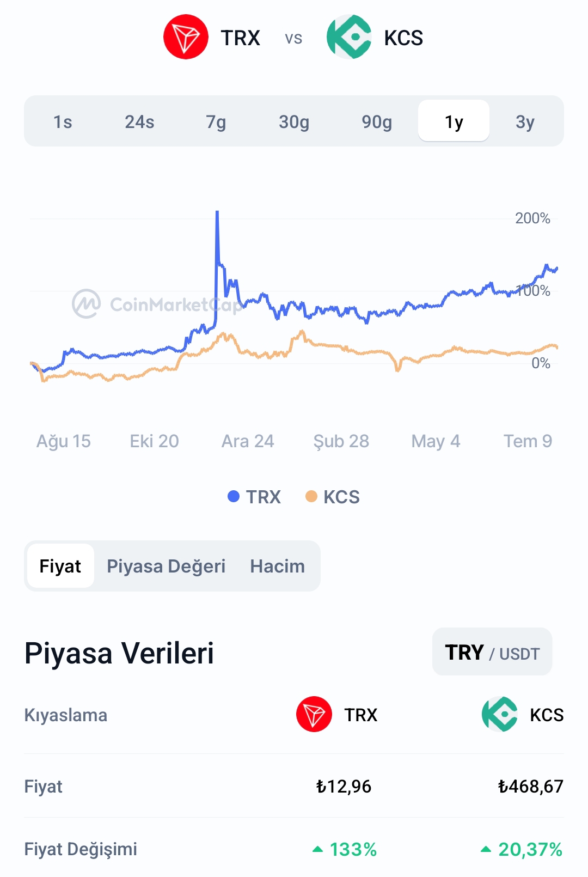The width and height of the screenshot is (588, 877).
Task: Tap the KCS logo in the Kıyaslama row
Action: [x=500, y=714]
